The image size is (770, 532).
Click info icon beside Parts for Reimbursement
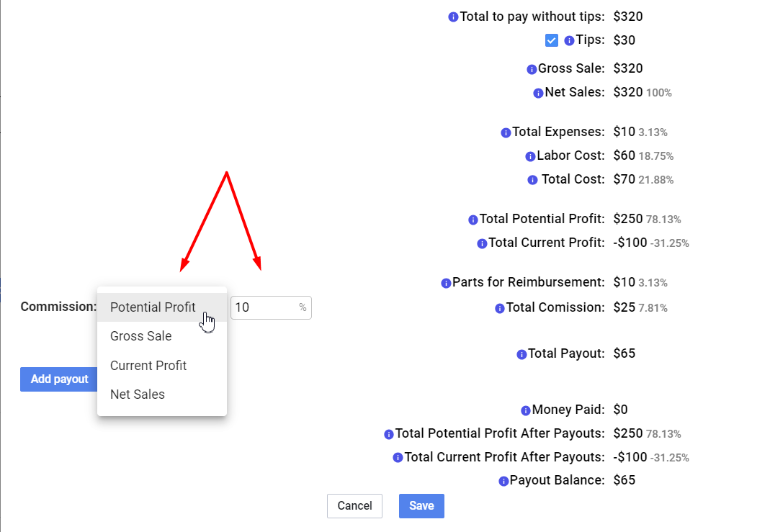[x=446, y=283]
